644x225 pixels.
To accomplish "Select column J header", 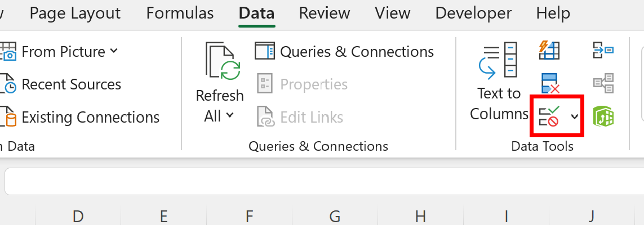I will [x=592, y=216].
